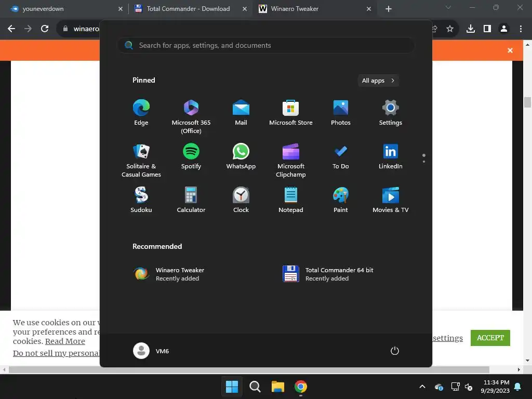Launch Paint
Screen dimensions: 532x399
click(341, 201)
